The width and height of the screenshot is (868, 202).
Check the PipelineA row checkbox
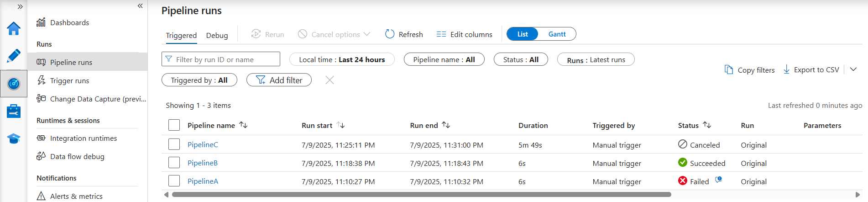point(174,181)
